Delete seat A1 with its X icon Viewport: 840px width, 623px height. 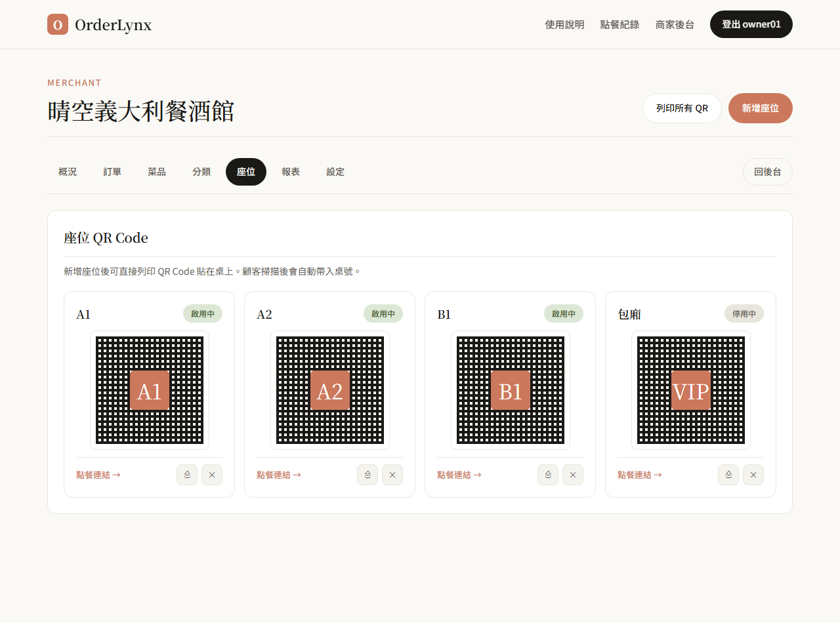point(212,475)
